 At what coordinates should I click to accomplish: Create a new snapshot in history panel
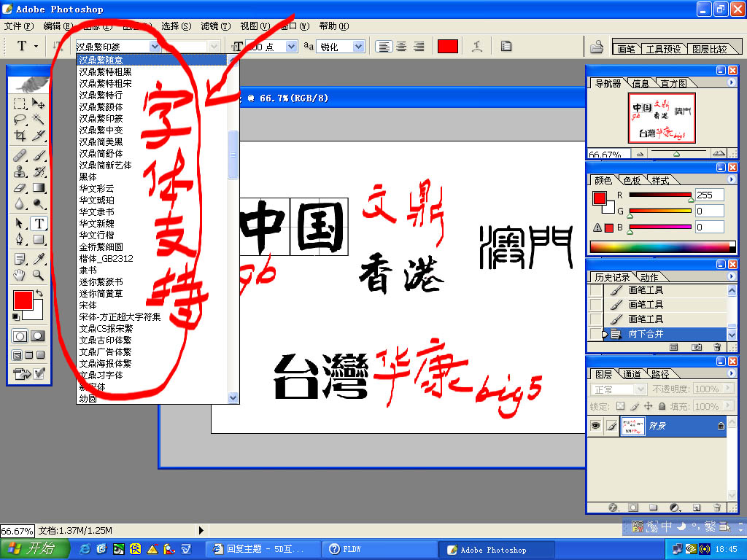click(697, 347)
